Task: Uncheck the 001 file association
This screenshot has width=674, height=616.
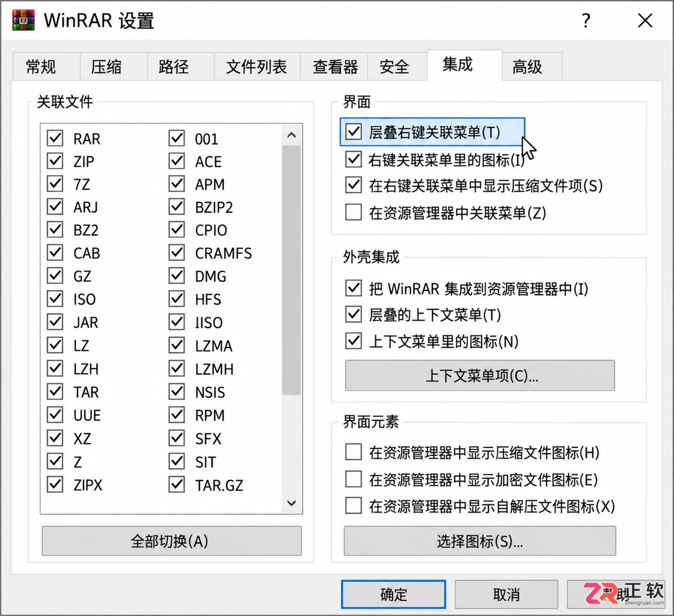Action: 177,139
